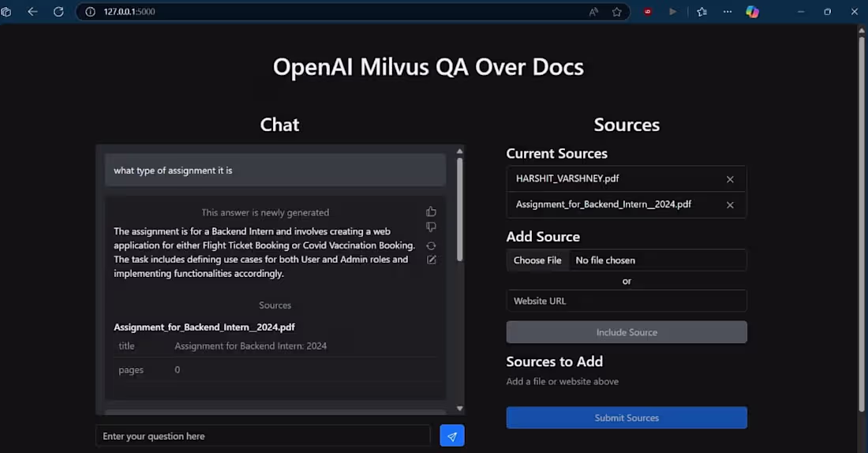Click the bold Assignment_for_Backend_Intern__2024.pdf source in chat
Viewport: 868px width, 453px height.
tap(204, 328)
